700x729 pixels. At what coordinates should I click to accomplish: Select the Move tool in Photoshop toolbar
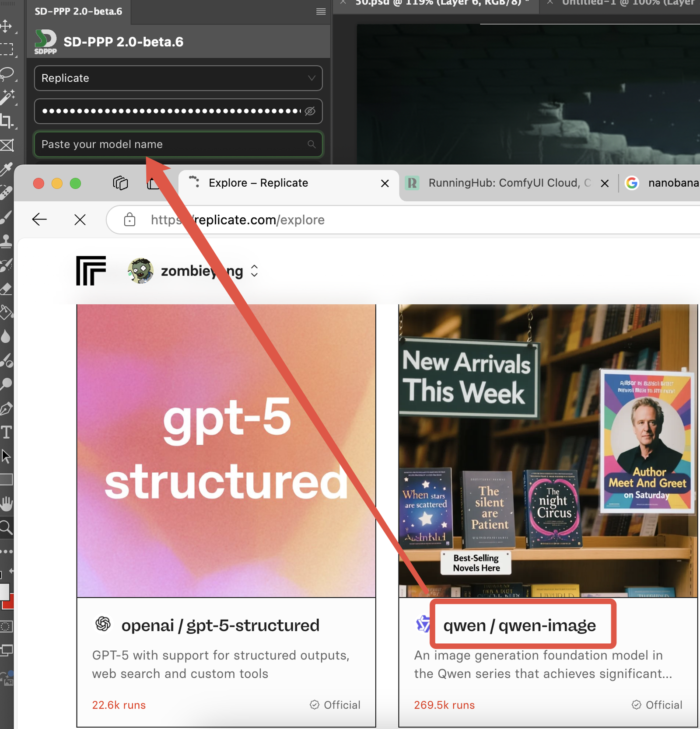[7, 26]
